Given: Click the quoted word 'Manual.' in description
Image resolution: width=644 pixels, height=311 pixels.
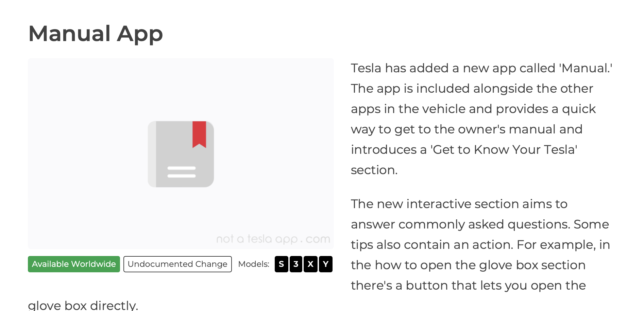Looking at the screenshot, I should click(586, 68).
